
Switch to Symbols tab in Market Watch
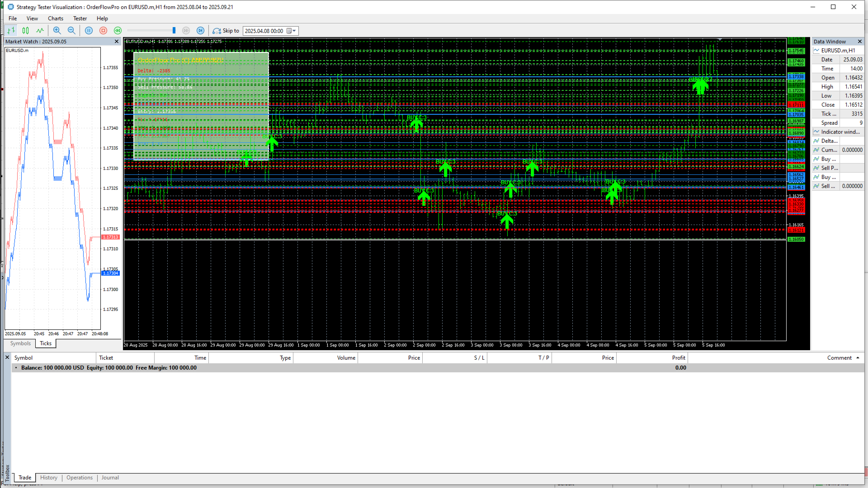(x=20, y=343)
